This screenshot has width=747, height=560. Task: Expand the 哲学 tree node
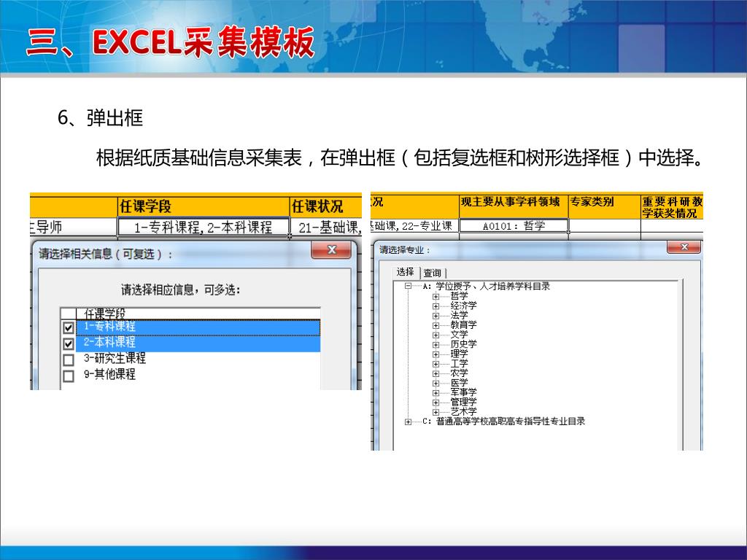pyautogui.click(x=436, y=296)
